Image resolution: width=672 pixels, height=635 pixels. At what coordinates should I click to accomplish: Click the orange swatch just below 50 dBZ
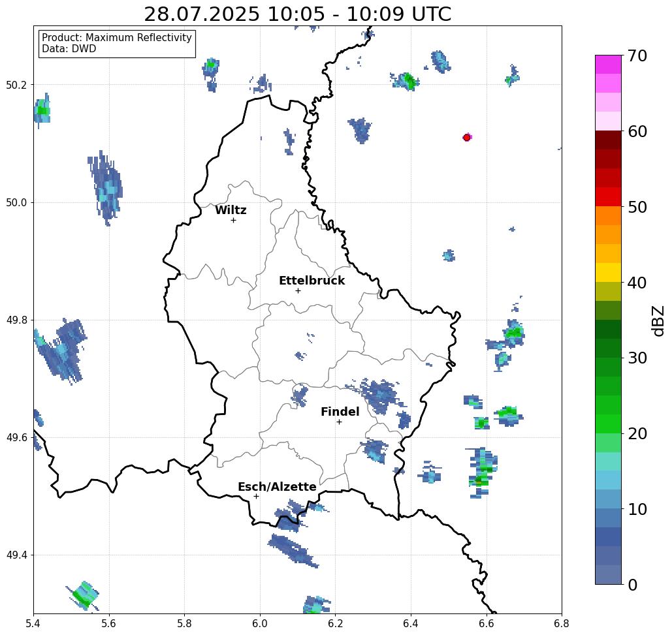click(x=608, y=215)
